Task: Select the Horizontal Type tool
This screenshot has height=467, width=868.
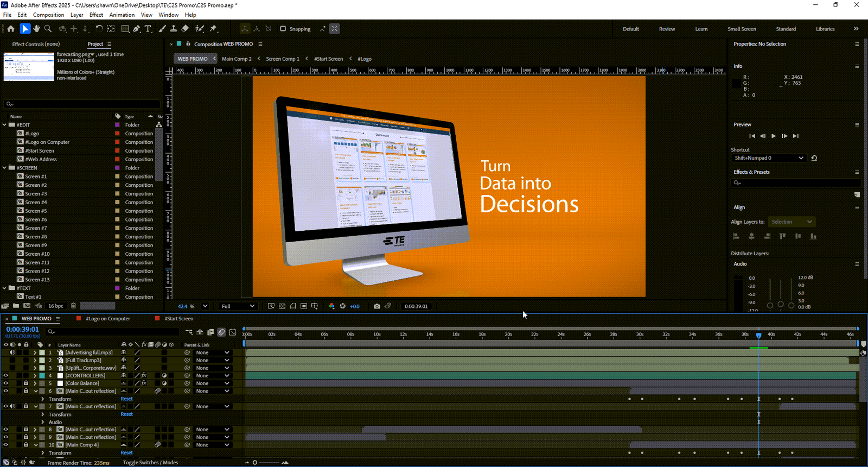Action: pyautogui.click(x=148, y=29)
